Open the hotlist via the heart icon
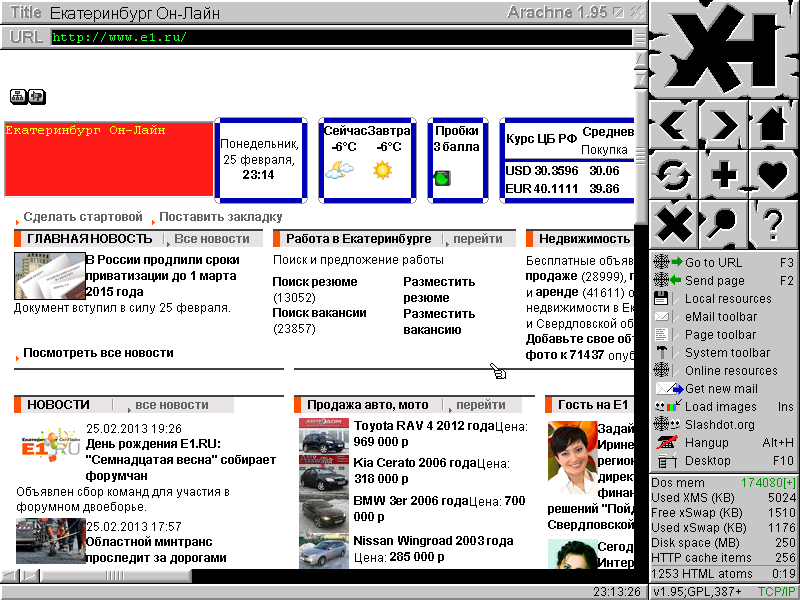 pyautogui.click(x=773, y=174)
